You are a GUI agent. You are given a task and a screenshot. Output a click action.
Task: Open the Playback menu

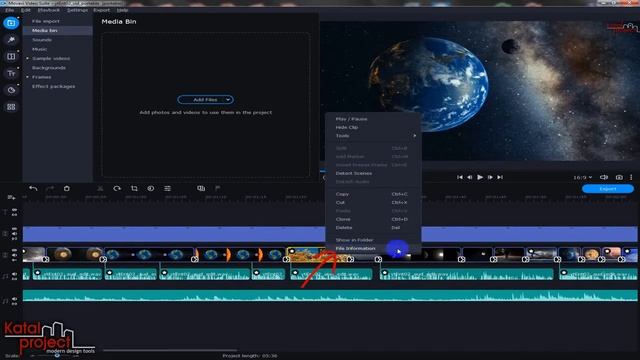coord(49,10)
